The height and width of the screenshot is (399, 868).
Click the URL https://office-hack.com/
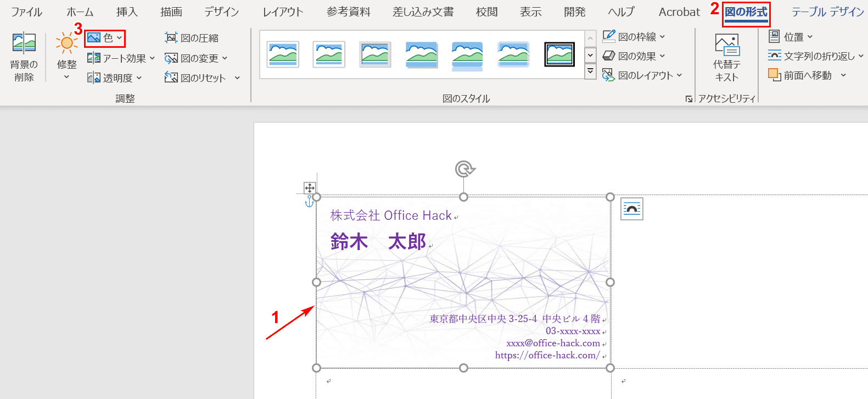tap(547, 355)
